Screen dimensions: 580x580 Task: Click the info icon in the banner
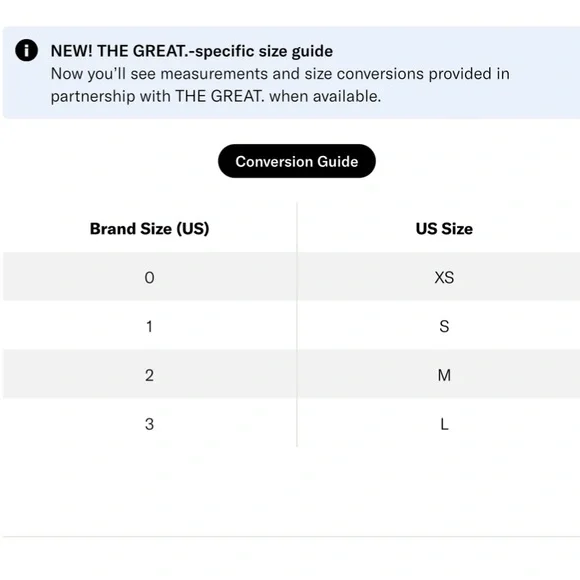click(x=26, y=50)
